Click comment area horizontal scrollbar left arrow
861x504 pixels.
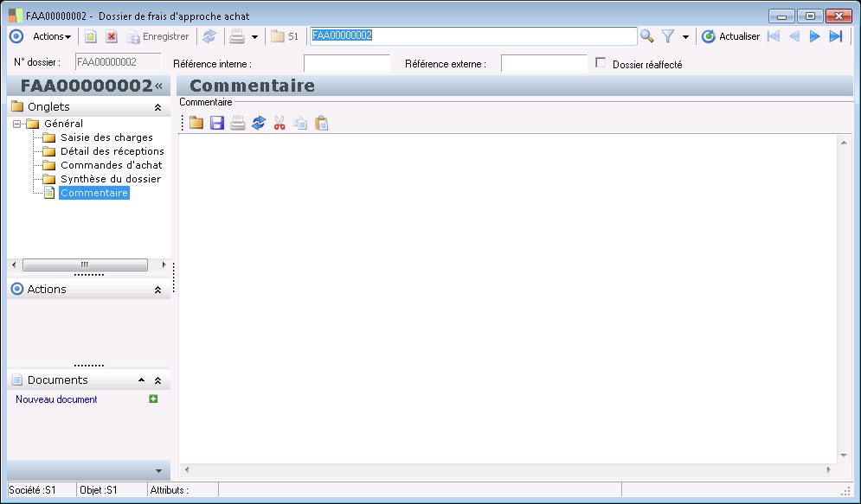[x=187, y=470]
